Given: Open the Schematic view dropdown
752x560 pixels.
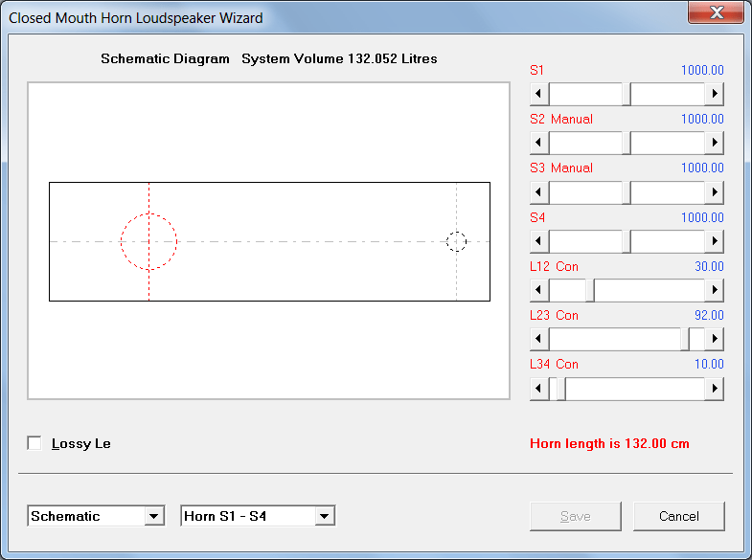Looking at the screenshot, I should click(x=153, y=516).
